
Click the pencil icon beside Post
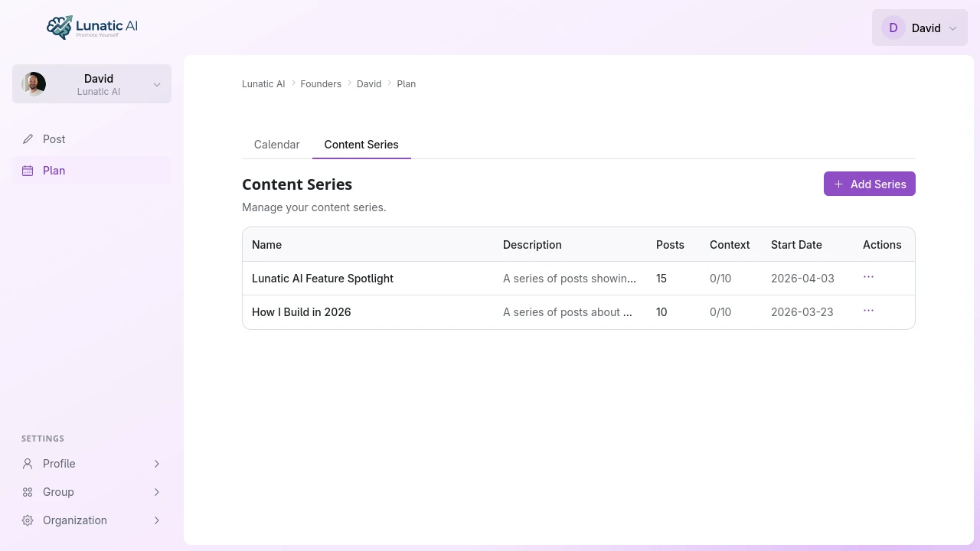(x=28, y=139)
